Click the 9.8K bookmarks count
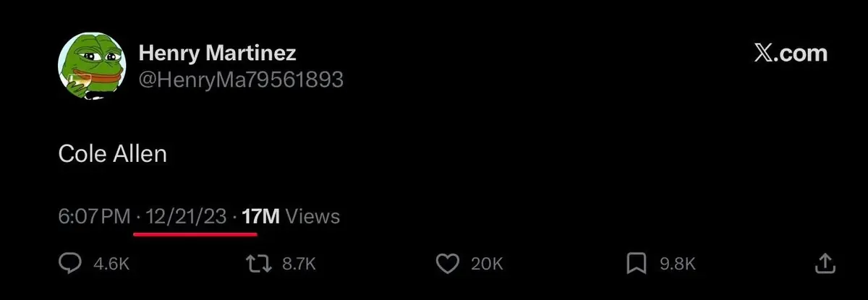The image size is (868, 300). click(678, 265)
